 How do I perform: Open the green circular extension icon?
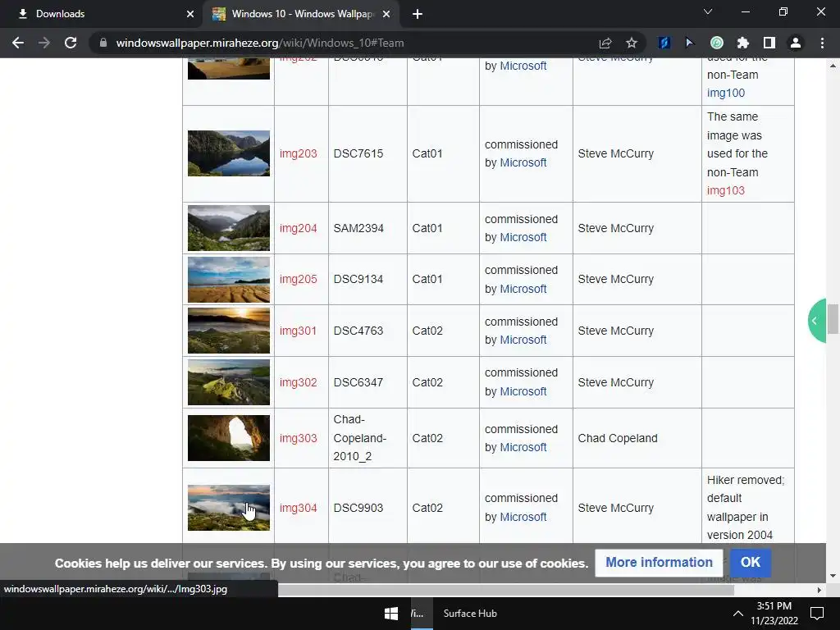717,43
